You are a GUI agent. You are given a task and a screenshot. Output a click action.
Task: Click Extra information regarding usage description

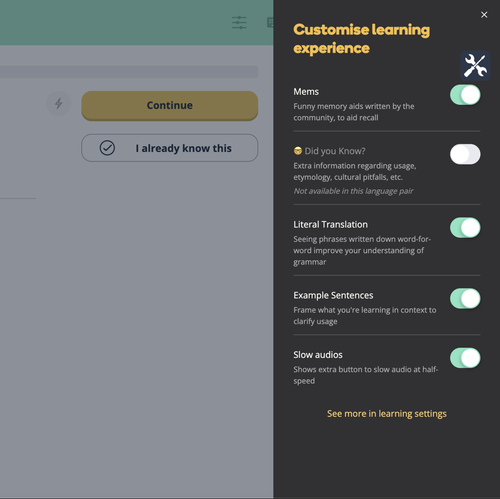click(355, 171)
